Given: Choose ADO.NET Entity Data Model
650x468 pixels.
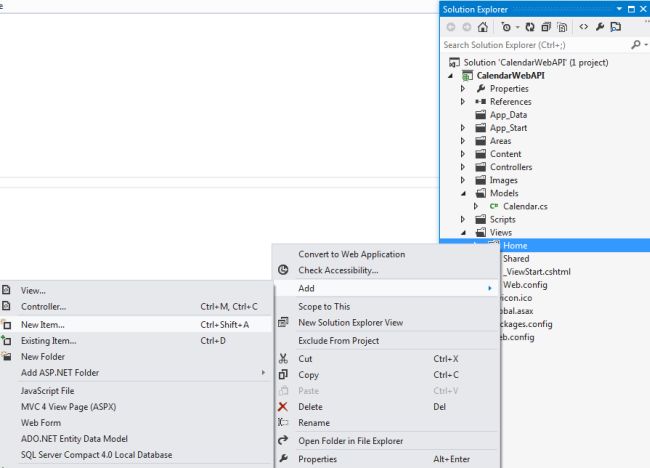Looking at the screenshot, I should 136,439.
